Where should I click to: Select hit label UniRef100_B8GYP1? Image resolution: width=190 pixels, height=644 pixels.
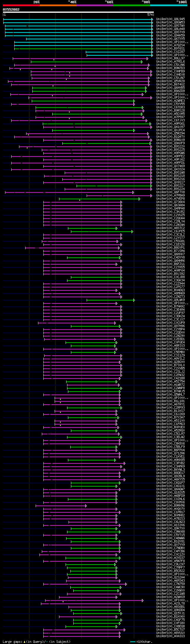[x=170, y=248]
